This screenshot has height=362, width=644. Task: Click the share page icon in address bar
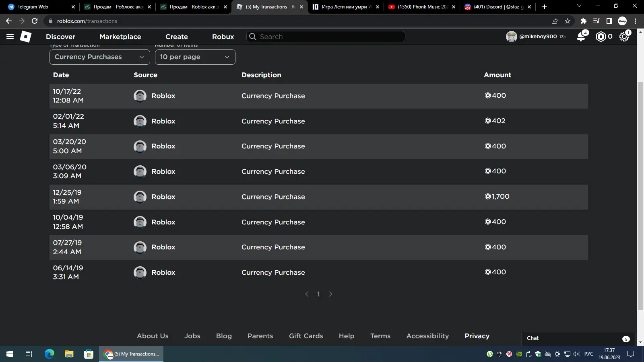coord(555,21)
